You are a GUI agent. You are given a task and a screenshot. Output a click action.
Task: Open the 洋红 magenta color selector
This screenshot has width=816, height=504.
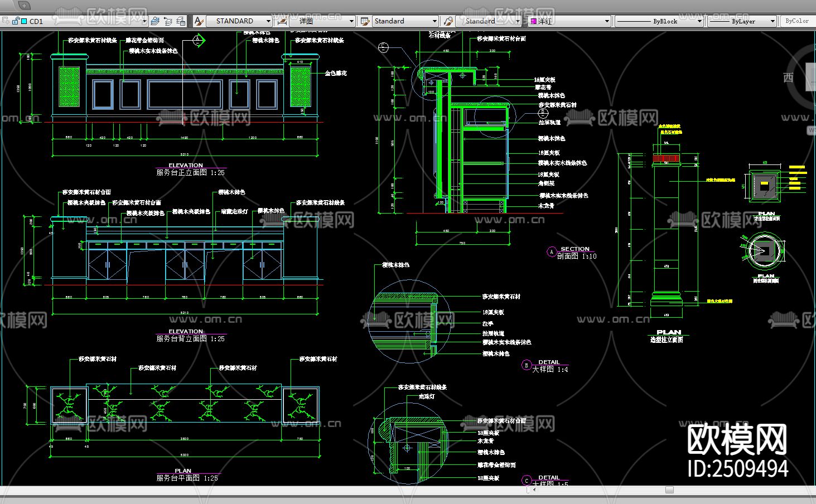[569, 21]
